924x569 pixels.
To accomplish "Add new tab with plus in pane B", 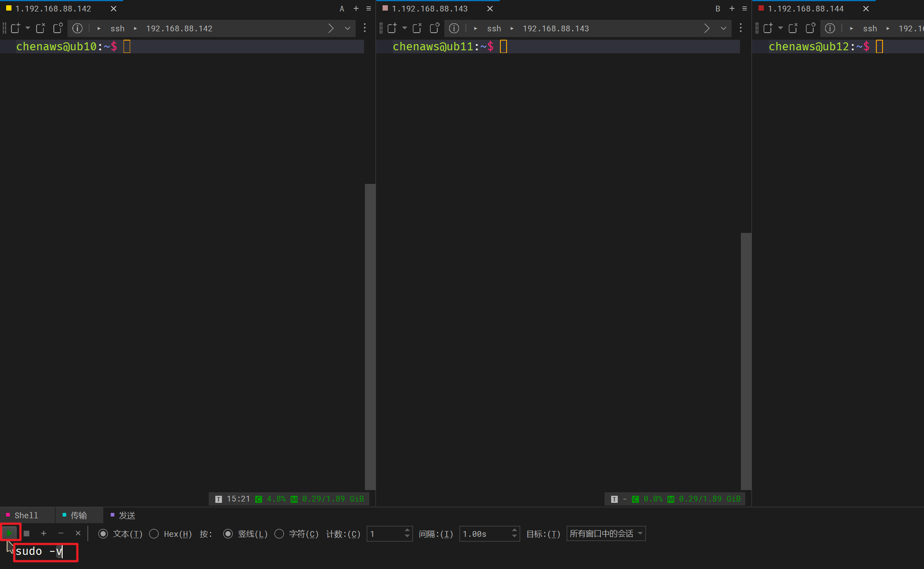I will pyautogui.click(x=732, y=8).
